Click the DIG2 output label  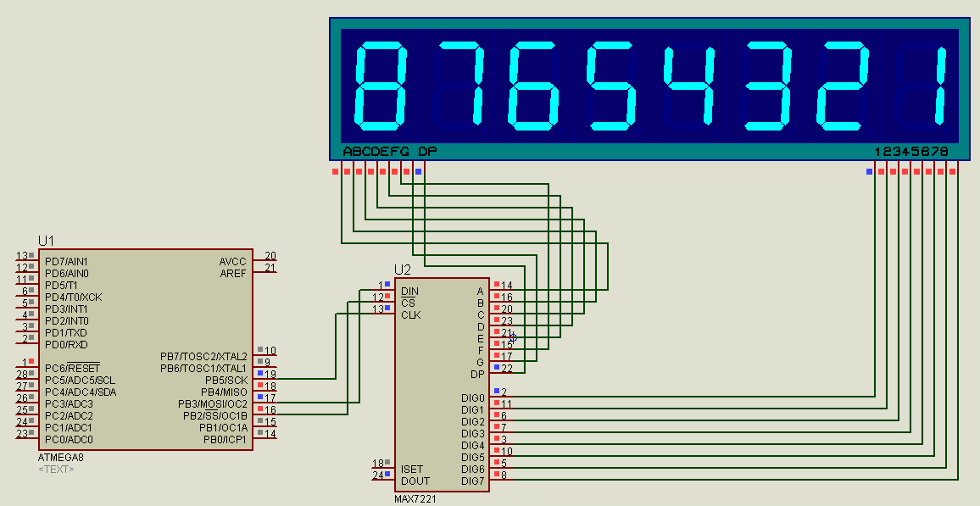point(472,422)
